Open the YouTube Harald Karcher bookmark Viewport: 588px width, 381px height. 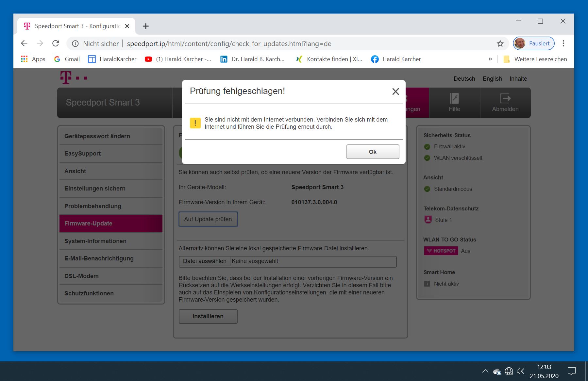tap(178, 59)
